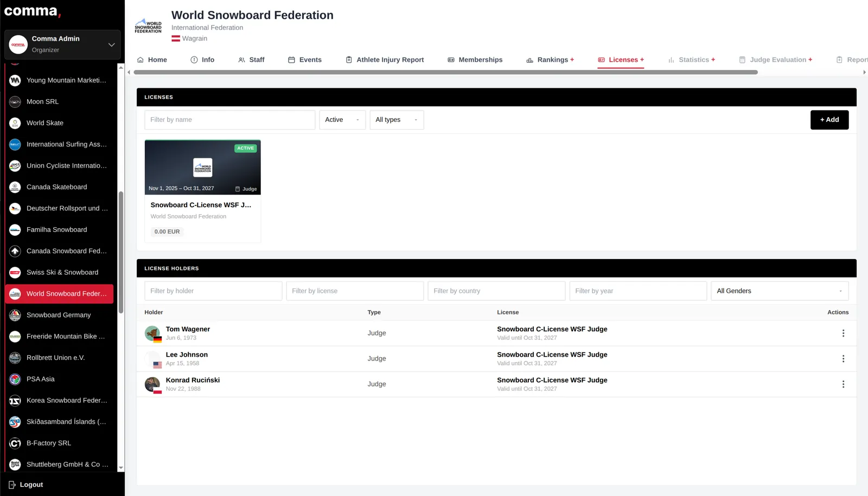
Task: Open the All Genders dropdown
Action: tap(780, 291)
